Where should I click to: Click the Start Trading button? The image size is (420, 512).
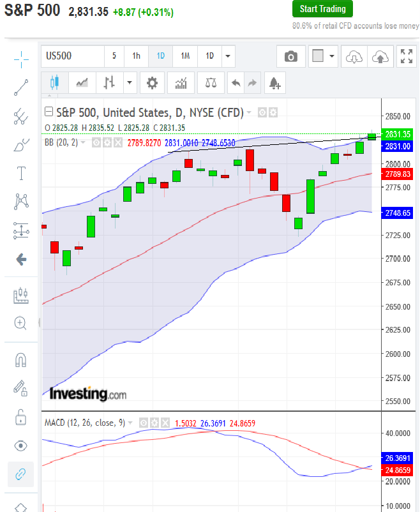pyautogui.click(x=322, y=9)
